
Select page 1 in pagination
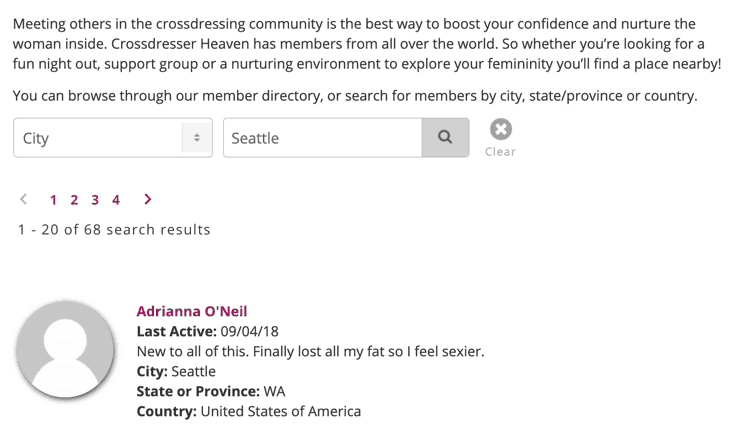click(53, 200)
